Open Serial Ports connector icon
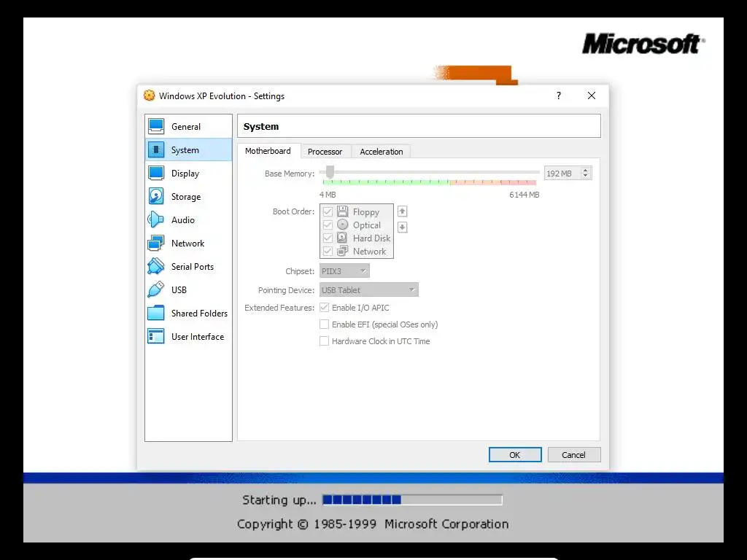The width and height of the screenshot is (747, 560). click(x=156, y=266)
